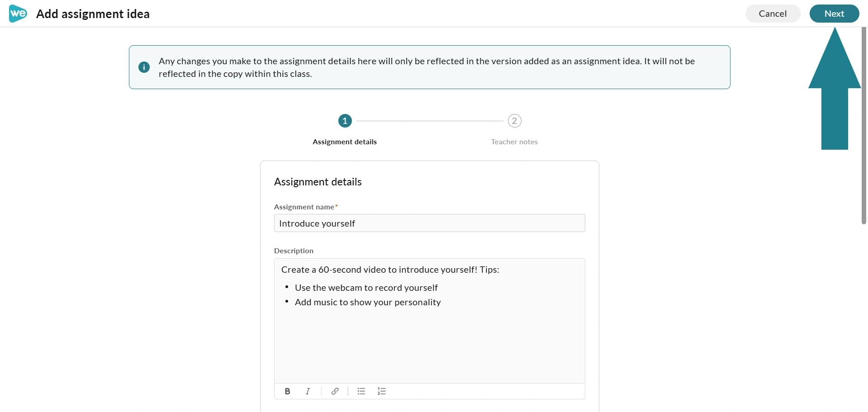Click the info icon in the notice banner
This screenshot has height=412, width=868.
(x=144, y=67)
